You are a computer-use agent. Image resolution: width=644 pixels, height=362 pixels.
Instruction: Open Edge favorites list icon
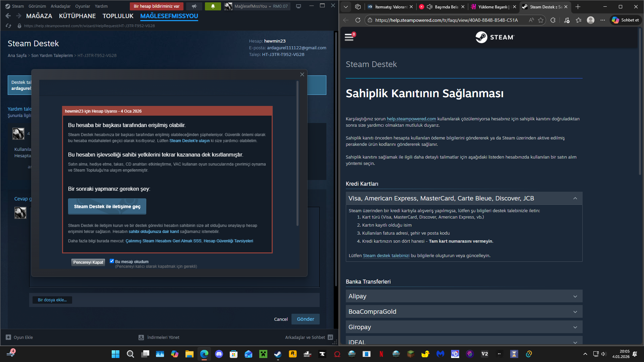coord(579,20)
